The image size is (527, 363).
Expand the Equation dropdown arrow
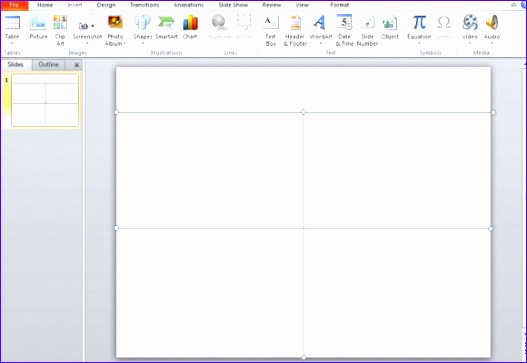pos(419,43)
